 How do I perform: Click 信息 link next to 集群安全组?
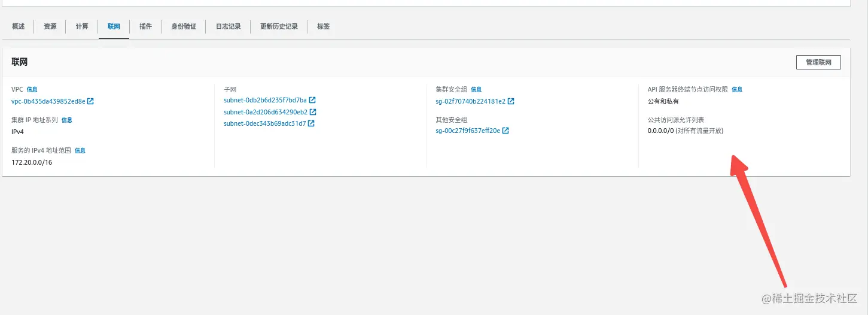coord(476,89)
